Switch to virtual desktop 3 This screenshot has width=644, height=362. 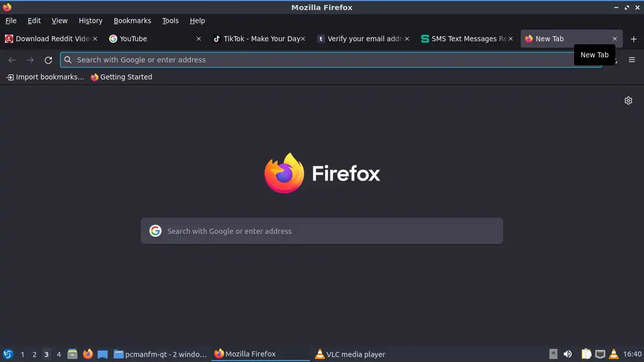coord(46,354)
